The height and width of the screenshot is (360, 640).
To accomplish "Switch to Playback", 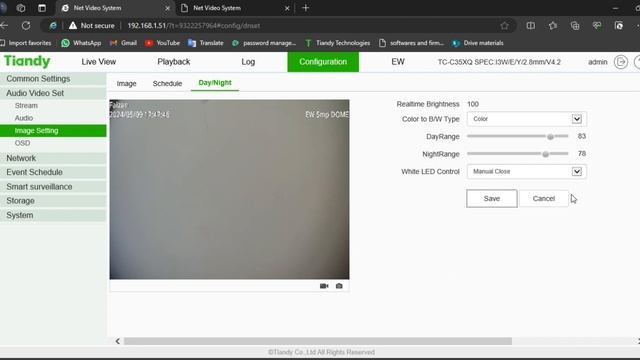I will click(x=173, y=62).
